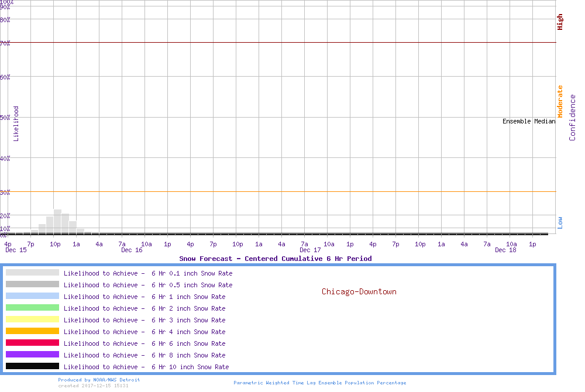
Task: Click the Moderate confidence axis label
Action: click(560, 101)
